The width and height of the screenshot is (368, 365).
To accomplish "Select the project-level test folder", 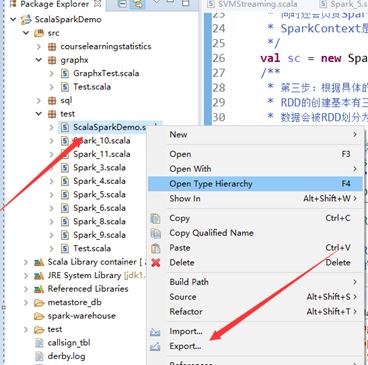I will (x=55, y=330).
